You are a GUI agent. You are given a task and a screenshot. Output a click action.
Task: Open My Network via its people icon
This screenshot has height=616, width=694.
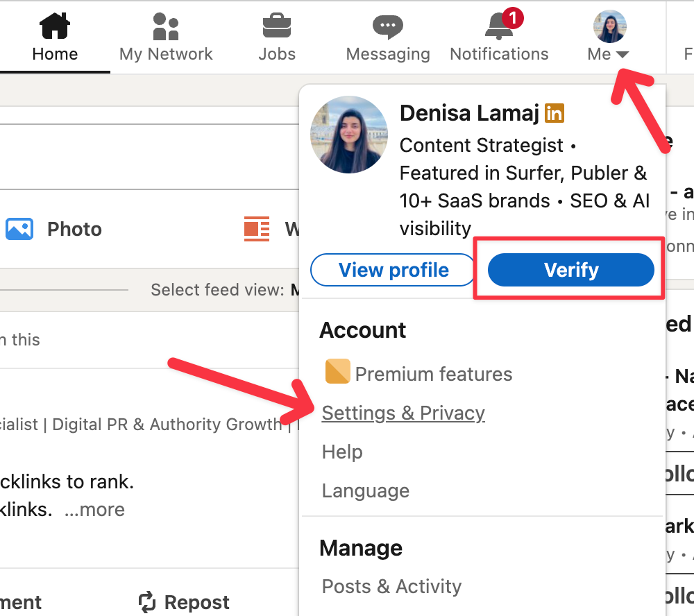tap(165, 24)
